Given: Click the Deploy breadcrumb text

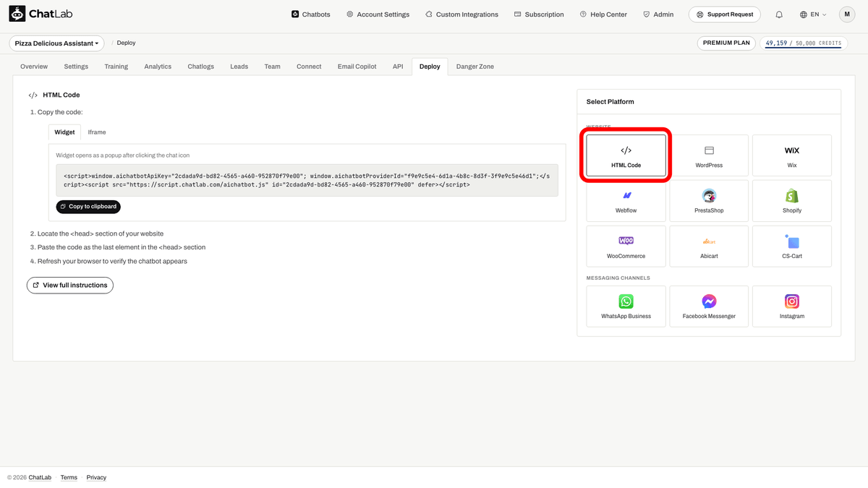Looking at the screenshot, I should tap(127, 43).
